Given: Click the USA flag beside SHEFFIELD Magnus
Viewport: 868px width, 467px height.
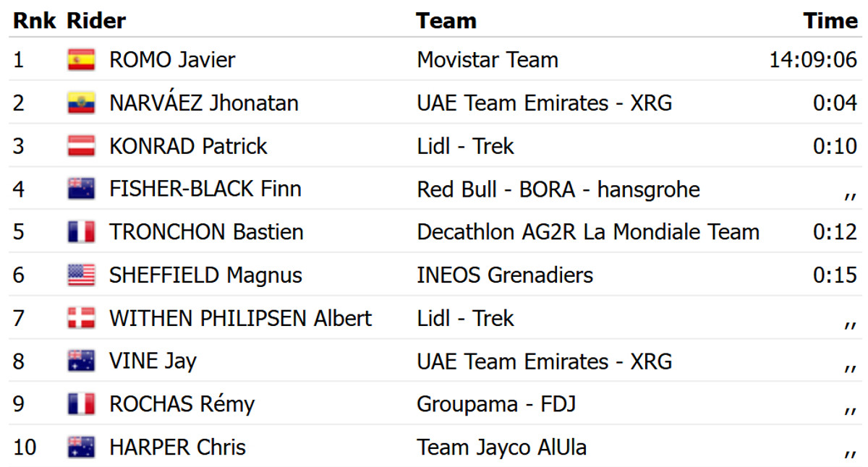Looking at the screenshot, I should tap(81, 275).
